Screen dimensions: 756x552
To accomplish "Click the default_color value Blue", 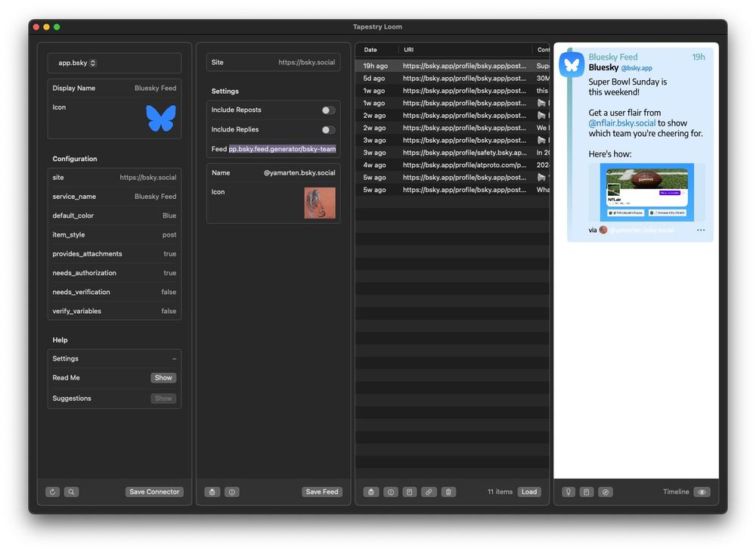I will (x=169, y=216).
